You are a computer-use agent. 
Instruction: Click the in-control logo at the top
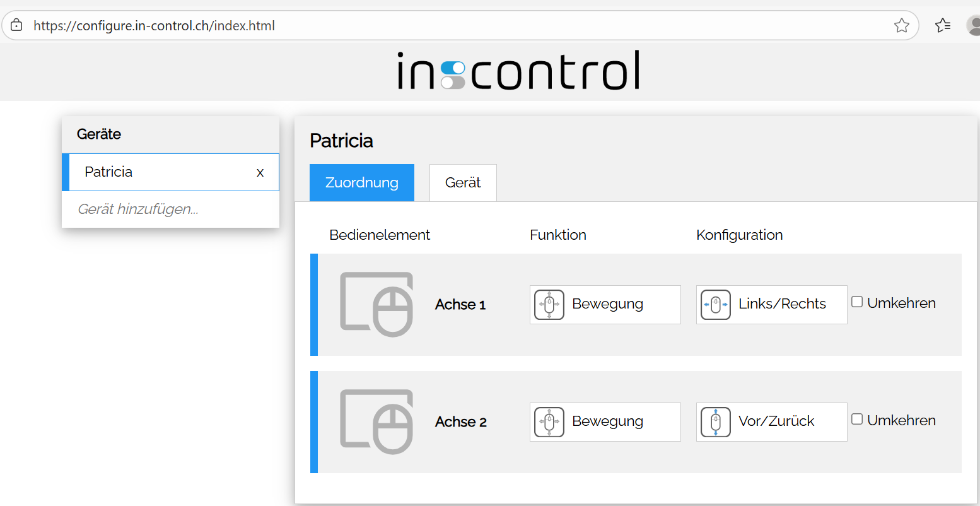click(x=518, y=71)
